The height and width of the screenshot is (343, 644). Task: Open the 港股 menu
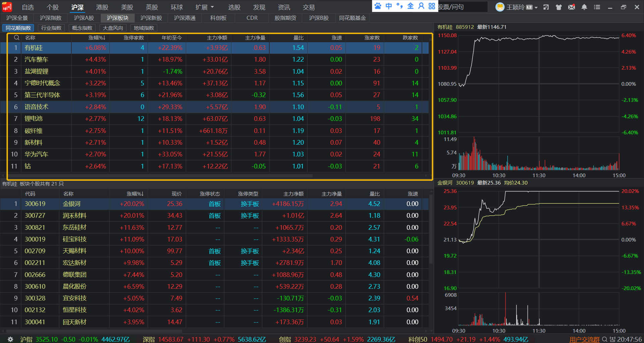[x=102, y=7]
